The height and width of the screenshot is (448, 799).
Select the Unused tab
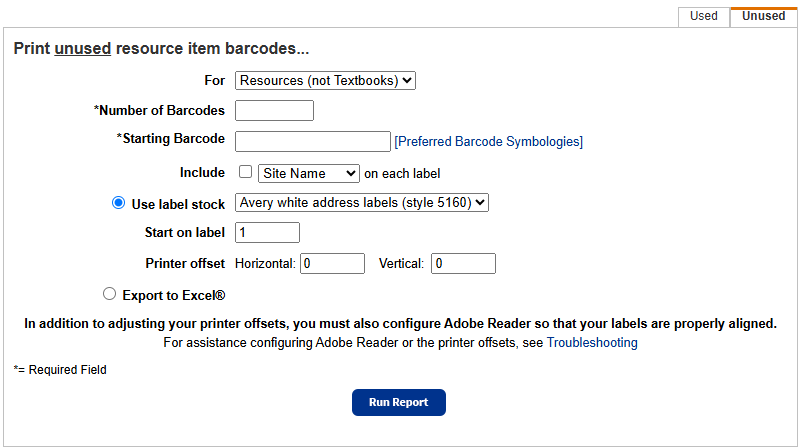click(763, 16)
